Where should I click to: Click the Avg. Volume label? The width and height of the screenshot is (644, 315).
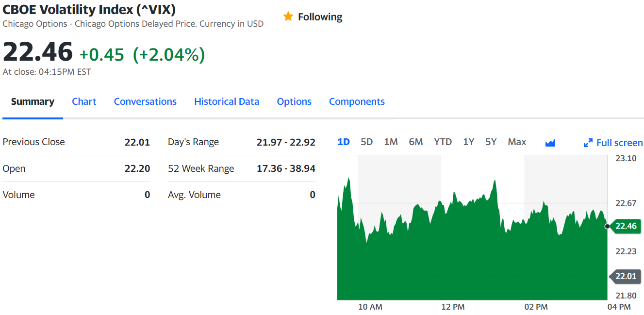pyautogui.click(x=194, y=195)
